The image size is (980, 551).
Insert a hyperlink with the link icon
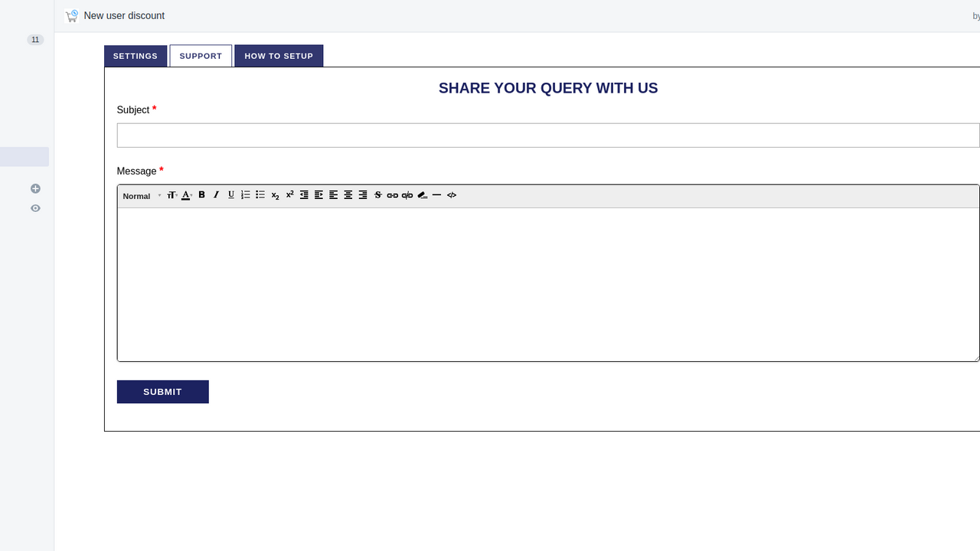tap(393, 195)
